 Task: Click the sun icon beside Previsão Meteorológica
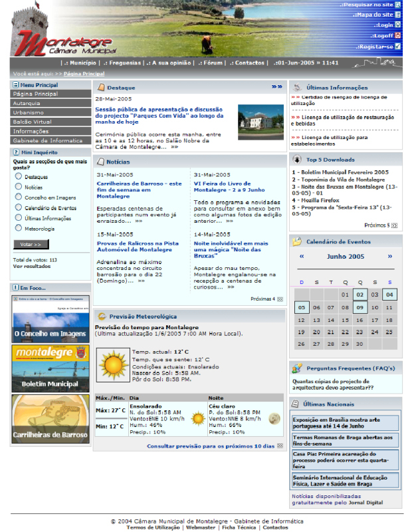click(x=102, y=317)
